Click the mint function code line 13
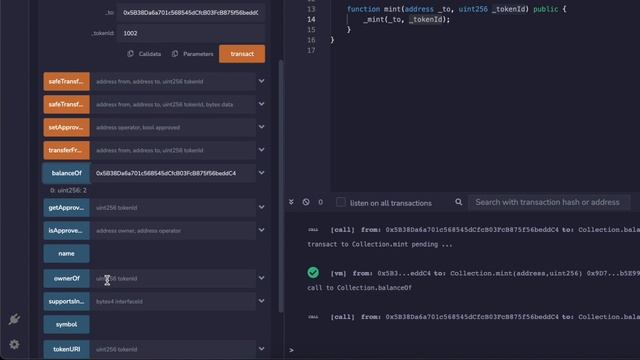This screenshot has height=360, width=640. click(x=456, y=9)
